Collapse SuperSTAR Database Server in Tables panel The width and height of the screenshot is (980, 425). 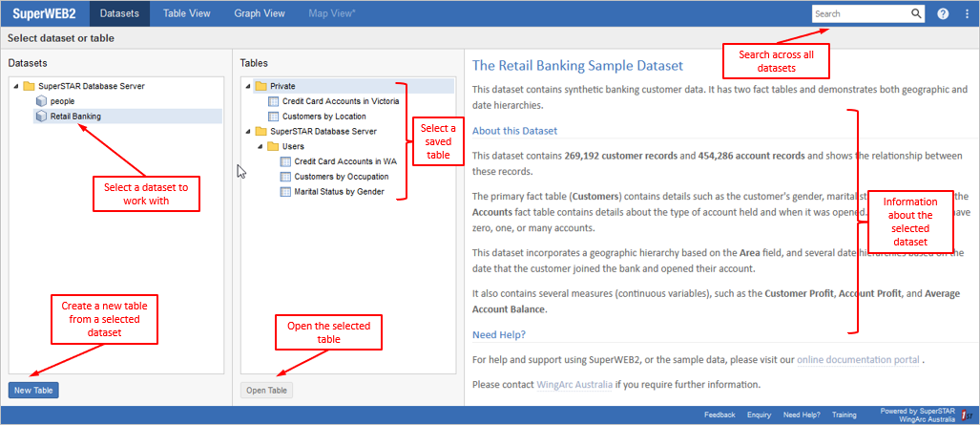(249, 132)
